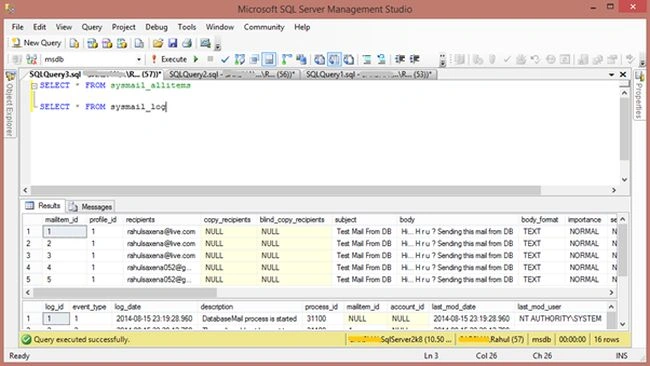Viewport: 650px width, 366px height.
Task: Open an Analysis Services XMLA Query
Action: click(121, 43)
